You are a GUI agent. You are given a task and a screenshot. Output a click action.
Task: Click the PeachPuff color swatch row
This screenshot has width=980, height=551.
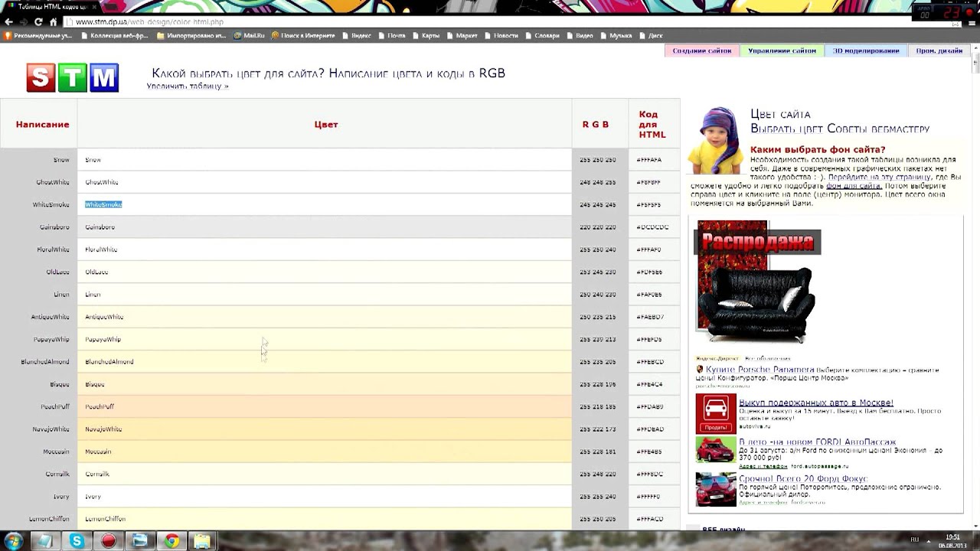point(325,406)
